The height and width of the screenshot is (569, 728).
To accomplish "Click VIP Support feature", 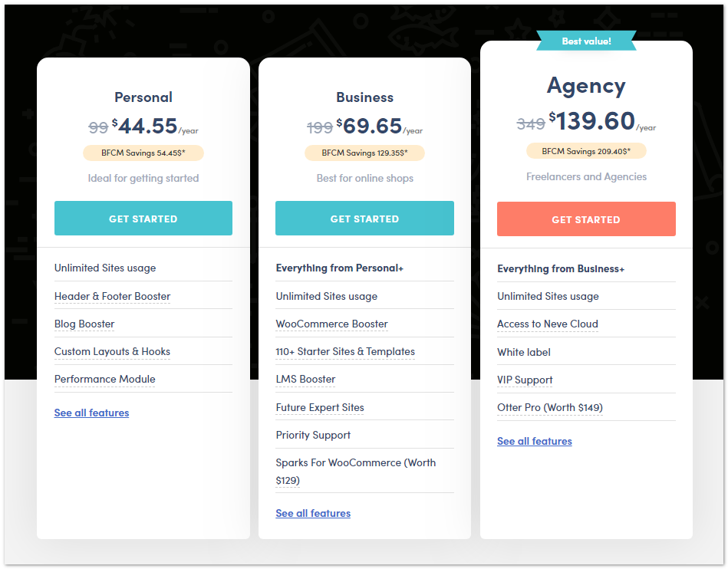I will coord(525,380).
